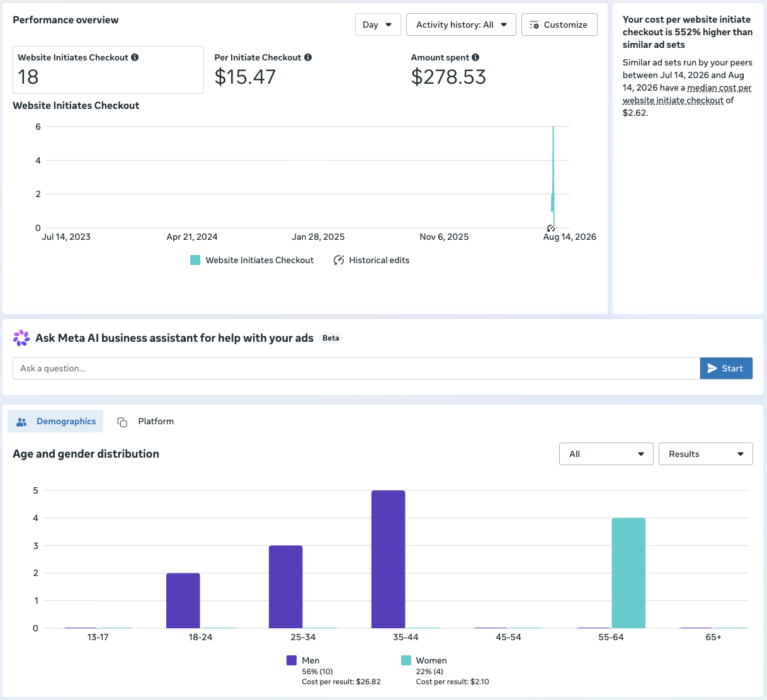Expand the Activity history: All dropdown
The width and height of the screenshot is (767, 700).
tap(461, 25)
